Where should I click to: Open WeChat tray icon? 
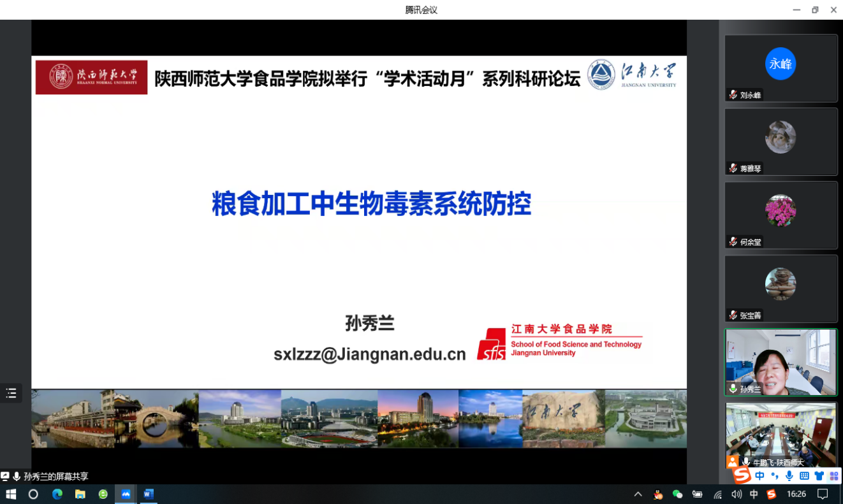tap(678, 494)
